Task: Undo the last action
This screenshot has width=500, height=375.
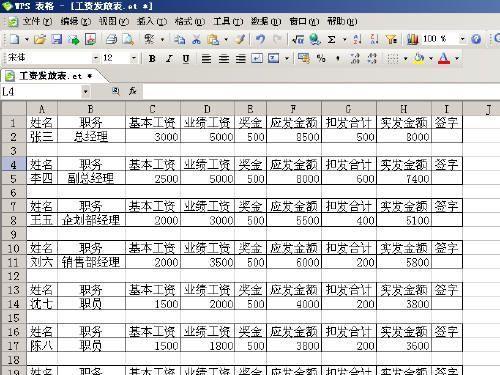Action: 260,39
